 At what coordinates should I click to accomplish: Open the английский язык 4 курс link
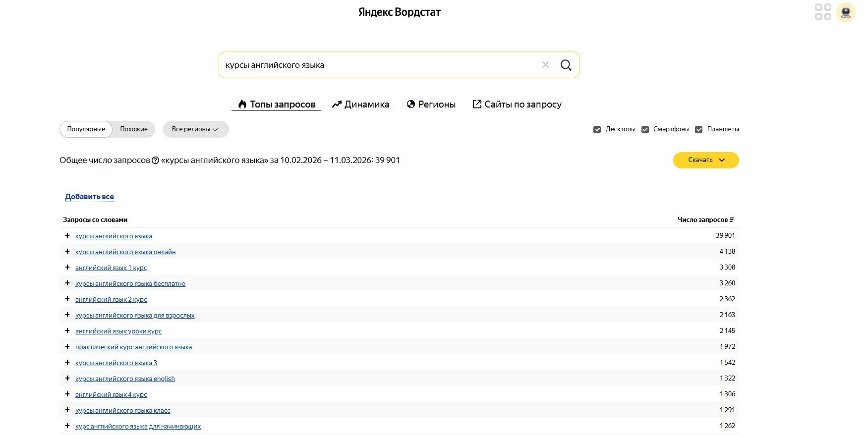pos(111,395)
